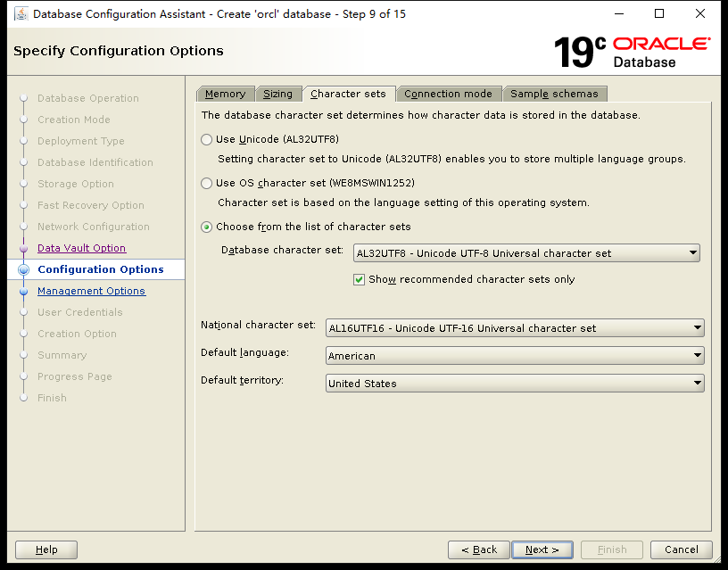Click the disabled Finish button
Image resolution: width=728 pixels, height=570 pixels.
click(612, 550)
